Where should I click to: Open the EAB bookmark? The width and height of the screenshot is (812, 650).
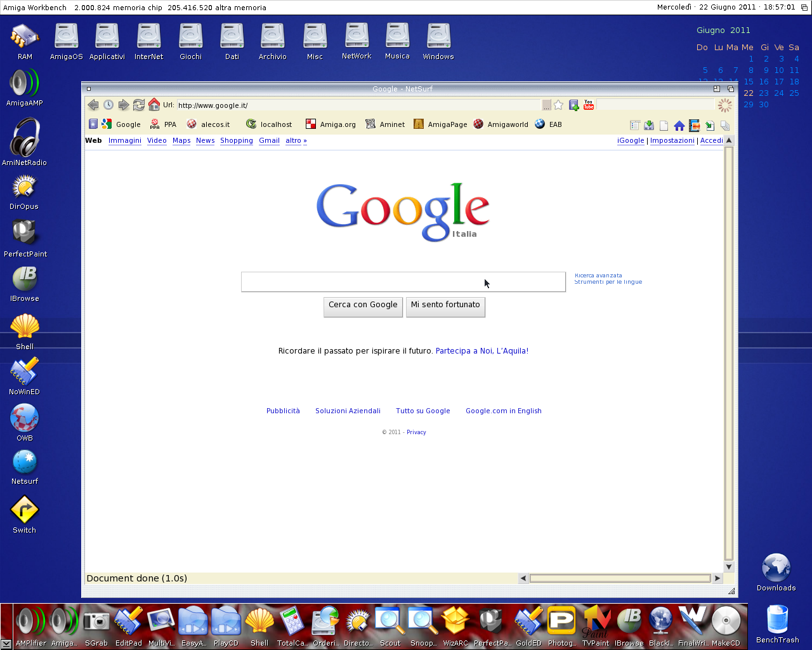coord(548,124)
